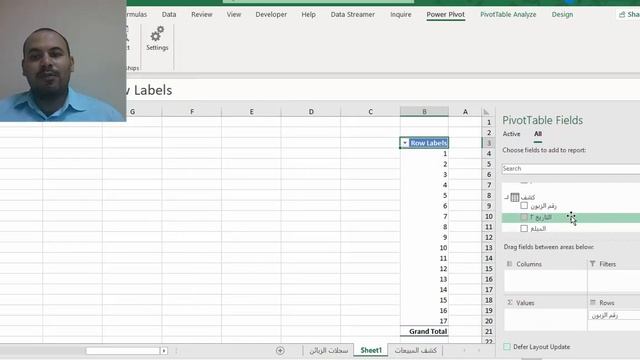Open the Help tab
This screenshot has width=640, height=360.
(x=309, y=14)
